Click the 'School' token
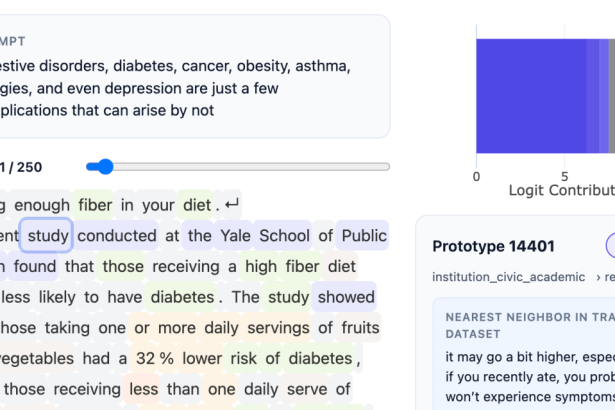This screenshot has height=410, width=615. pos(284,236)
